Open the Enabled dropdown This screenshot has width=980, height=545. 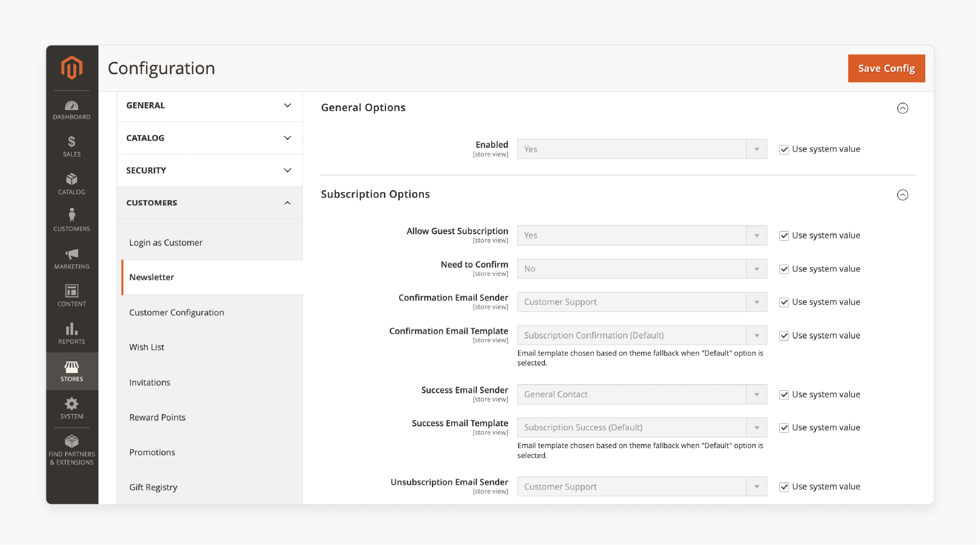point(642,149)
